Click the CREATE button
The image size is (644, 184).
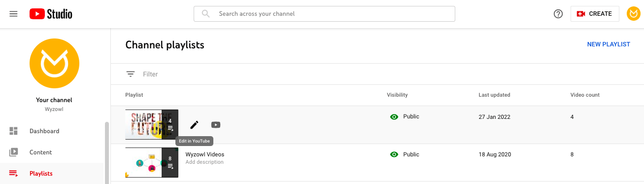click(x=595, y=14)
